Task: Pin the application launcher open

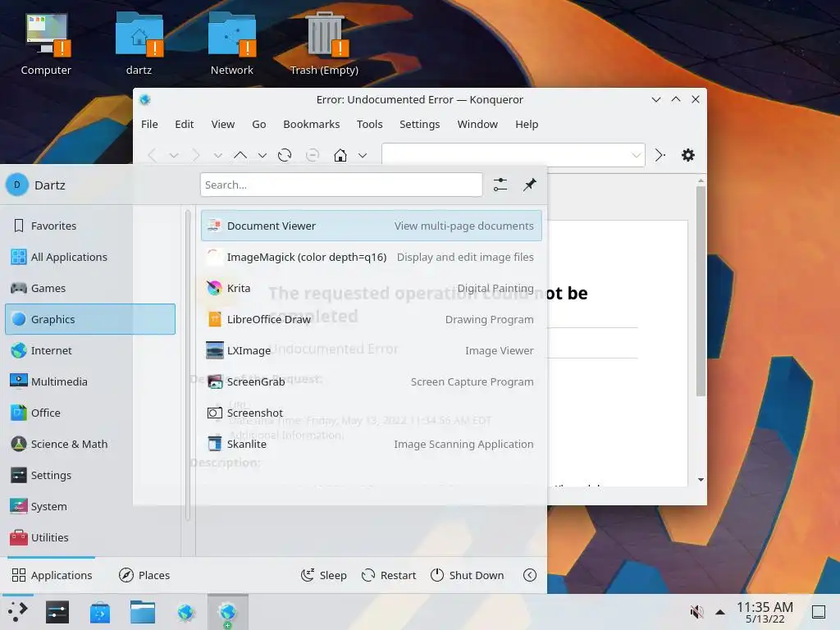Action: click(529, 185)
